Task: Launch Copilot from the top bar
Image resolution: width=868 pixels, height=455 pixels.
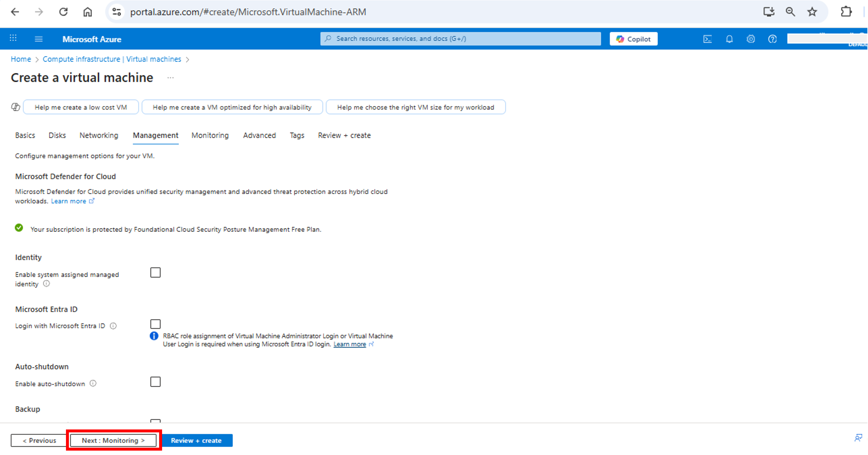Action: (x=633, y=39)
